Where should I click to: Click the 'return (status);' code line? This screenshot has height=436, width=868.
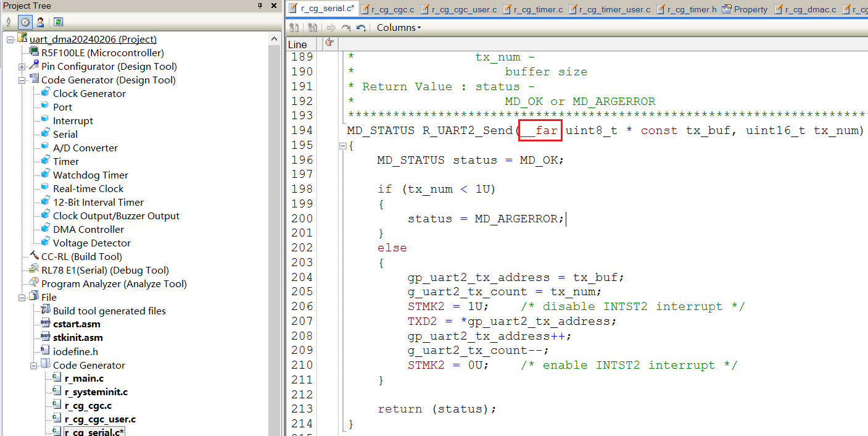click(x=437, y=409)
